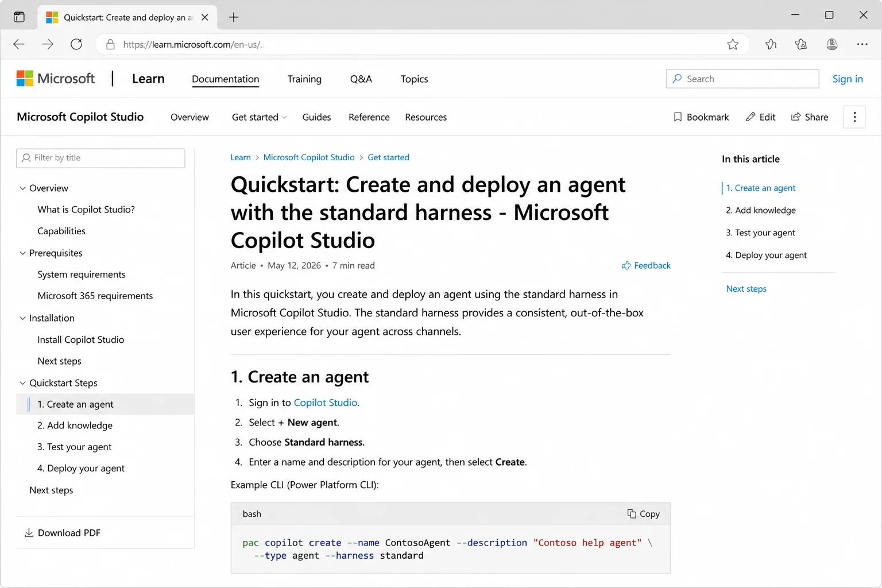Click Sign in link

tap(848, 79)
